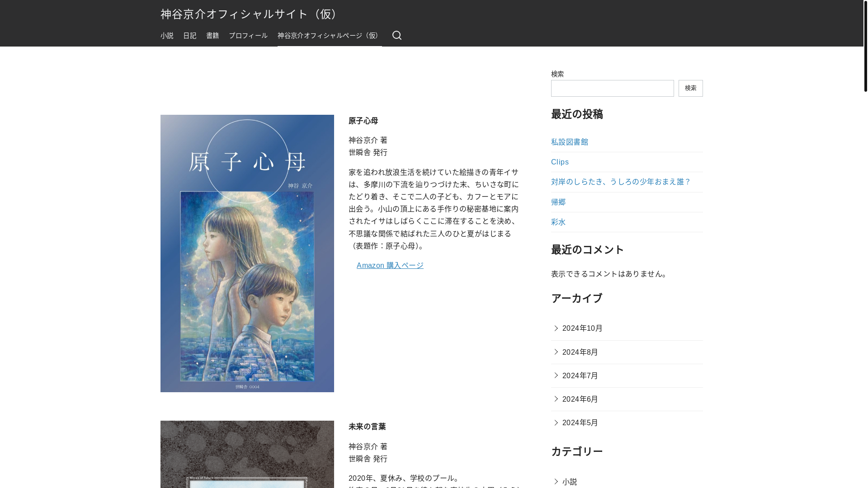
Task: Open the 小説 menu item
Action: 167,36
